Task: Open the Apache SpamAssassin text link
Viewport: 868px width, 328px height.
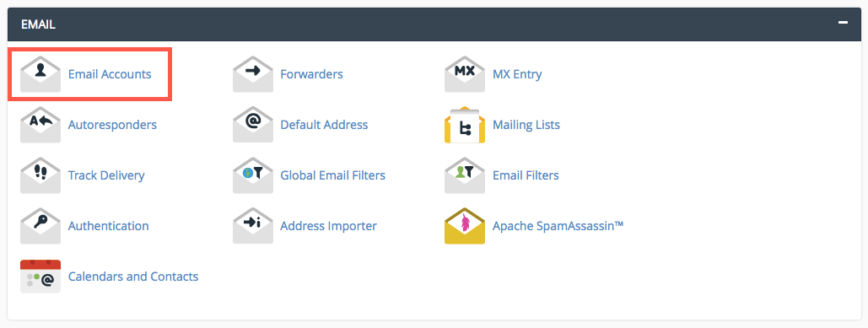Action: coord(558,226)
